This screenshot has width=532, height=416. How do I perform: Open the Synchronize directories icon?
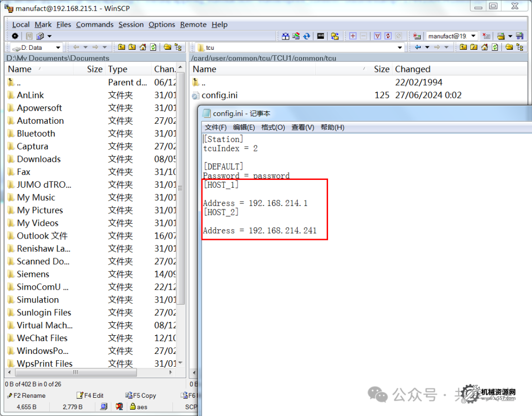point(284,36)
